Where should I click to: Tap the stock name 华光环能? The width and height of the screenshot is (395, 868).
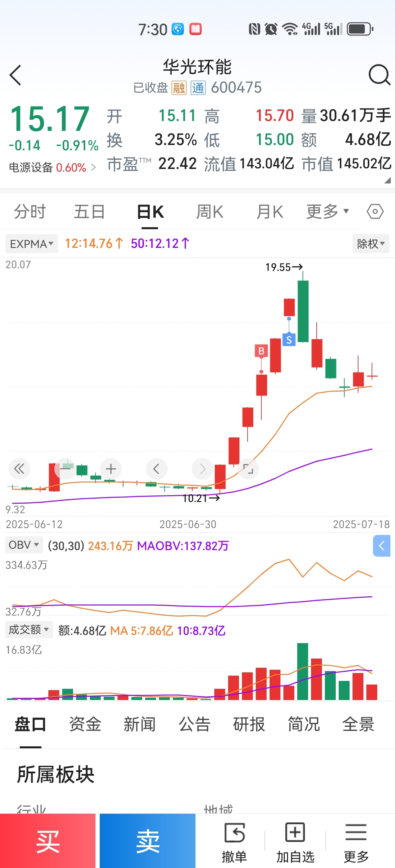click(197, 67)
